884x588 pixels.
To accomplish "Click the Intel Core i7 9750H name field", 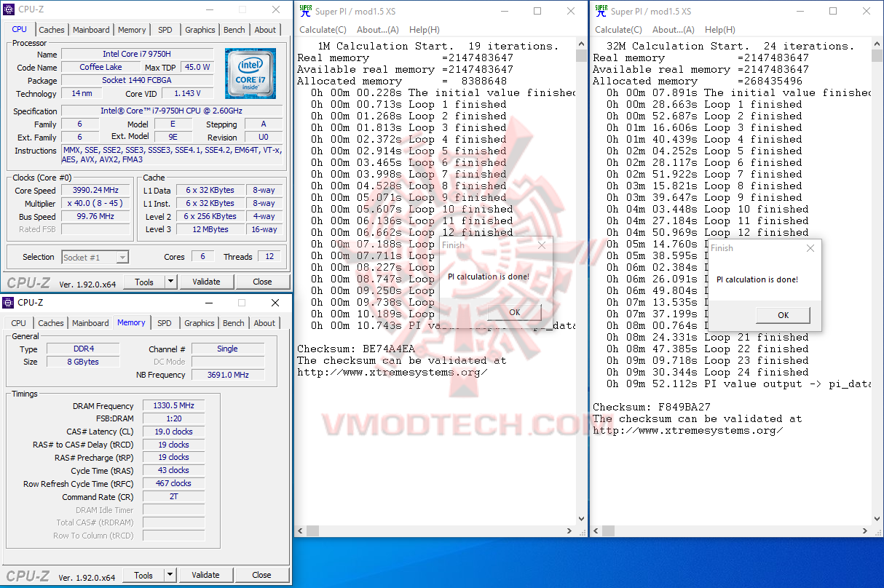I will click(138, 55).
